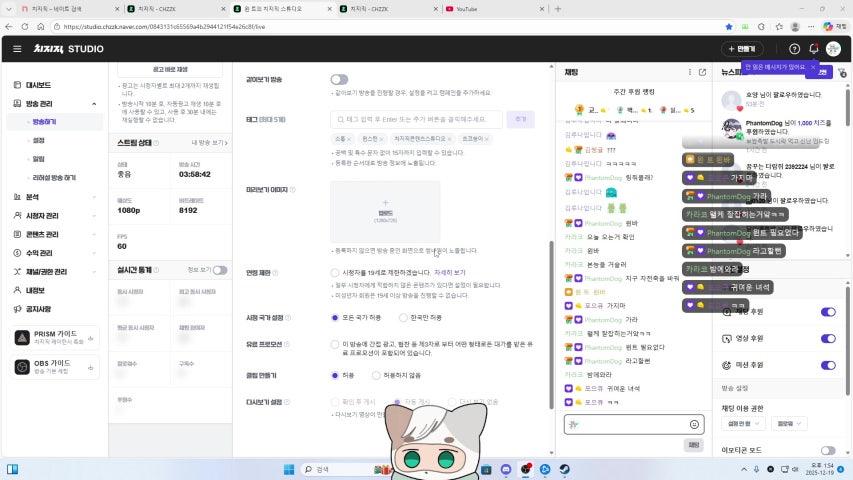Click the help question mark icon

coord(794,49)
